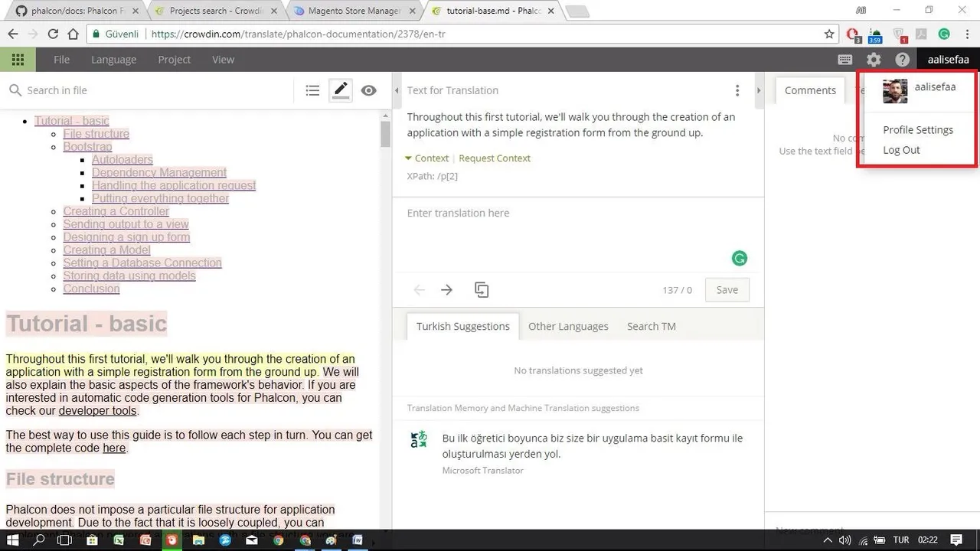Switch to Turkish Suggestions tab
Image resolution: width=980 pixels, height=551 pixels.
coord(462,326)
